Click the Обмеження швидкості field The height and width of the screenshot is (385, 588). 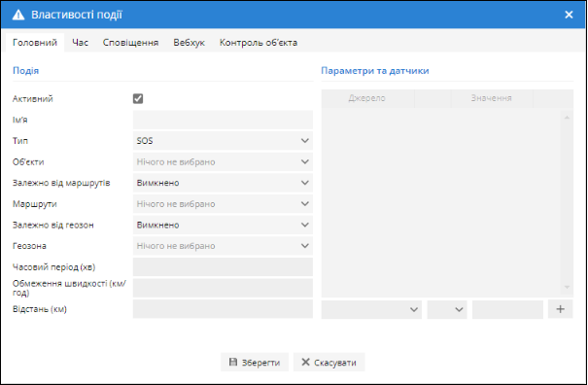(223, 288)
